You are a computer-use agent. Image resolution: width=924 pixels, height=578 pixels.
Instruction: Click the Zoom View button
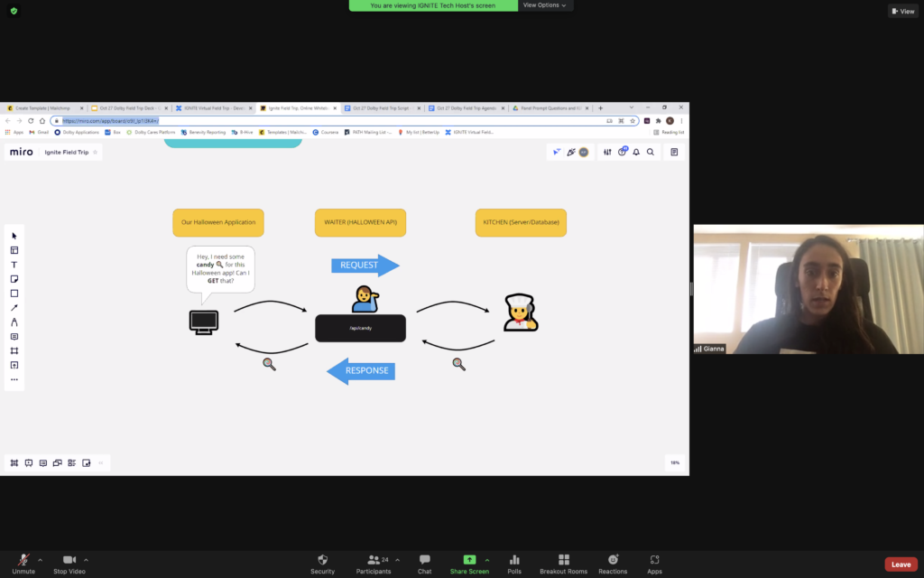coord(902,11)
